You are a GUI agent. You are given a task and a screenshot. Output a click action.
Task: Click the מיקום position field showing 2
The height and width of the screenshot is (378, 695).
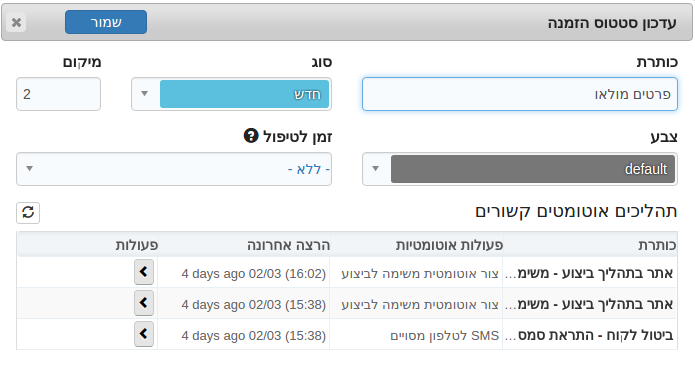[x=59, y=94]
